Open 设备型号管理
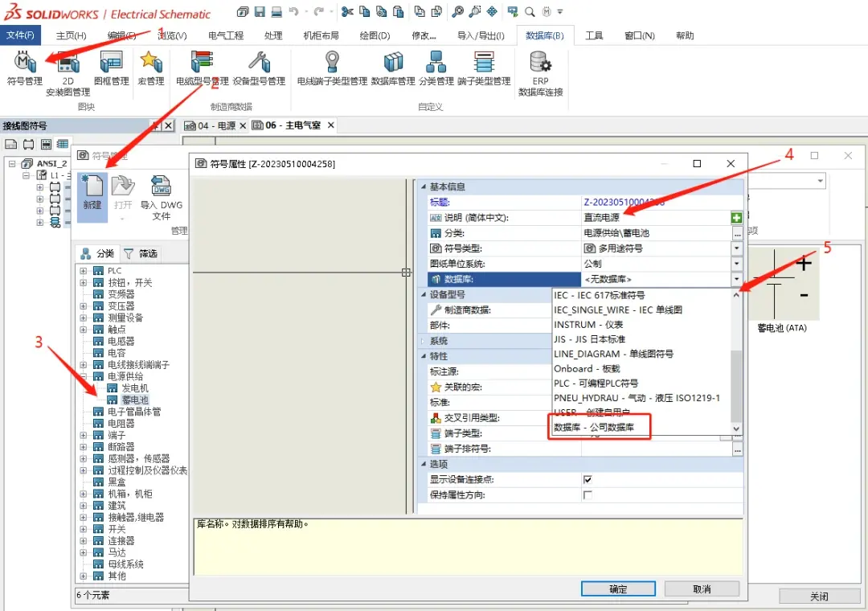868x611 pixels. coord(259,68)
